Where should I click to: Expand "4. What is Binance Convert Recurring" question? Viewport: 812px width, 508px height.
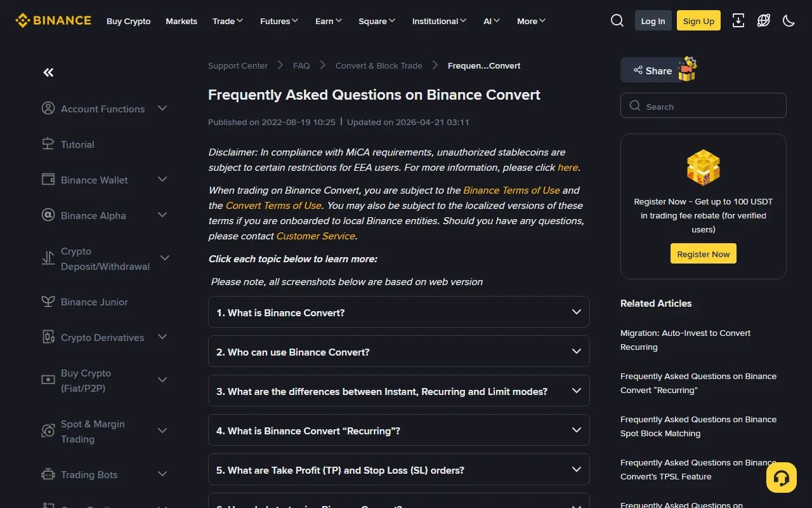399,430
